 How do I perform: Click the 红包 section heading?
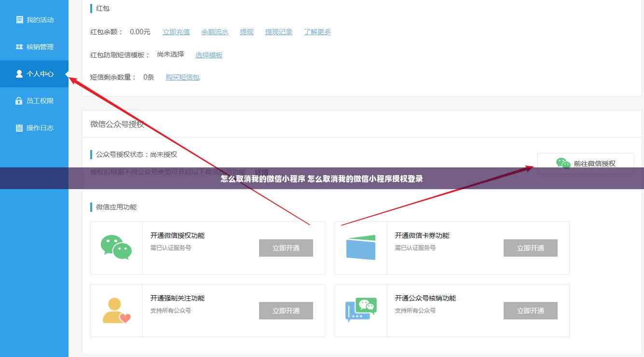103,8
